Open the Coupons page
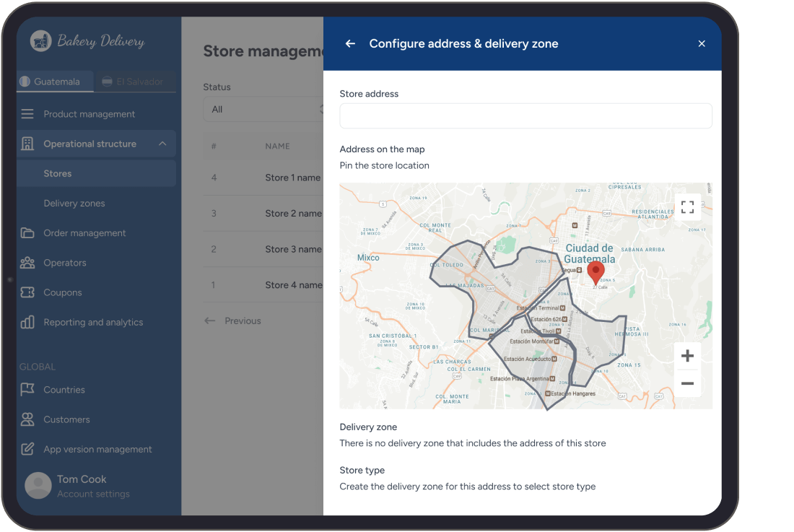794x532 pixels. pyautogui.click(x=63, y=292)
